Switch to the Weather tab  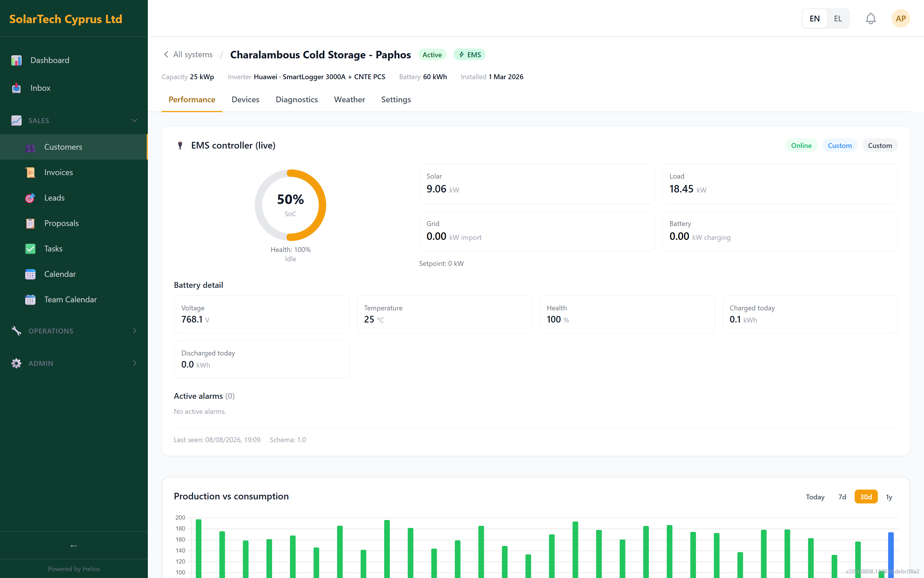[x=349, y=100]
